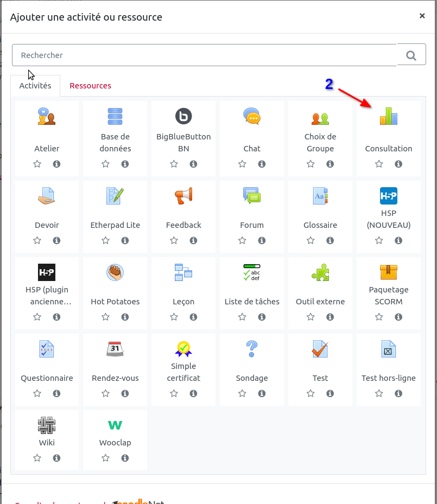Click in the Rechercher search field
The image size is (437, 504).
point(204,55)
